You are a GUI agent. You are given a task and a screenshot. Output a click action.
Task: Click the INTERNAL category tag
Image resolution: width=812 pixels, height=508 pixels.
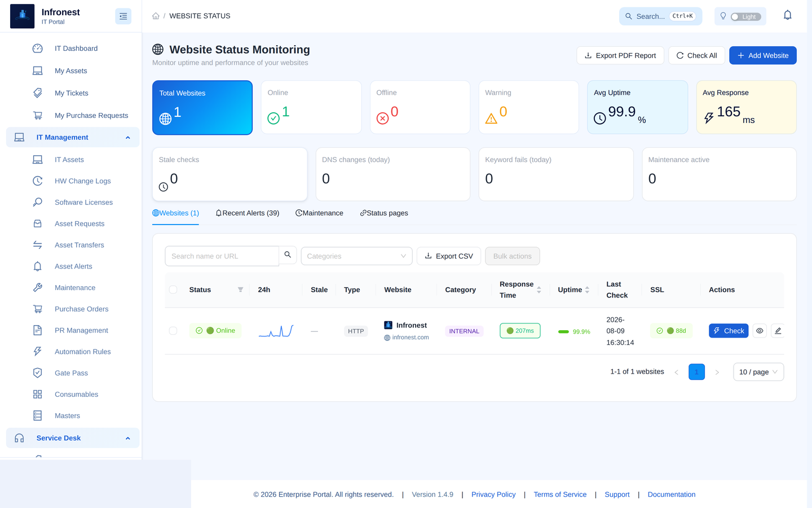click(464, 331)
